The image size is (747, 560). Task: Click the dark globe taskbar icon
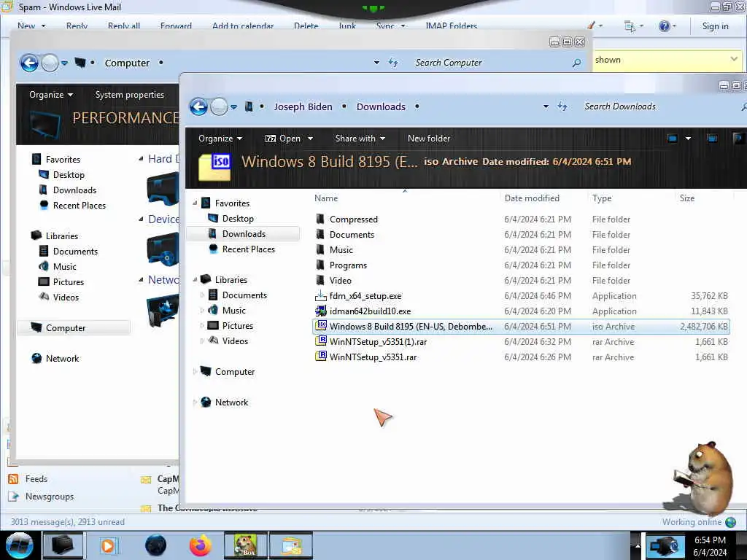coord(156,545)
